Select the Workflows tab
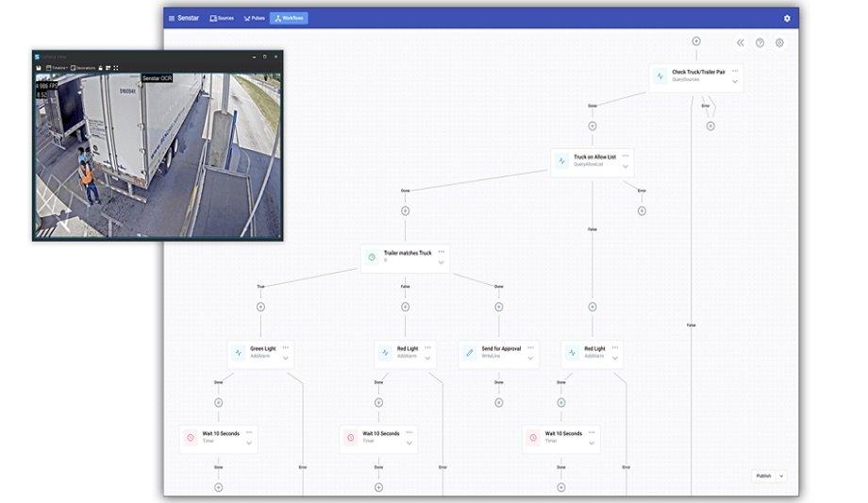Viewport: 868px width, 503px height. [289, 18]
